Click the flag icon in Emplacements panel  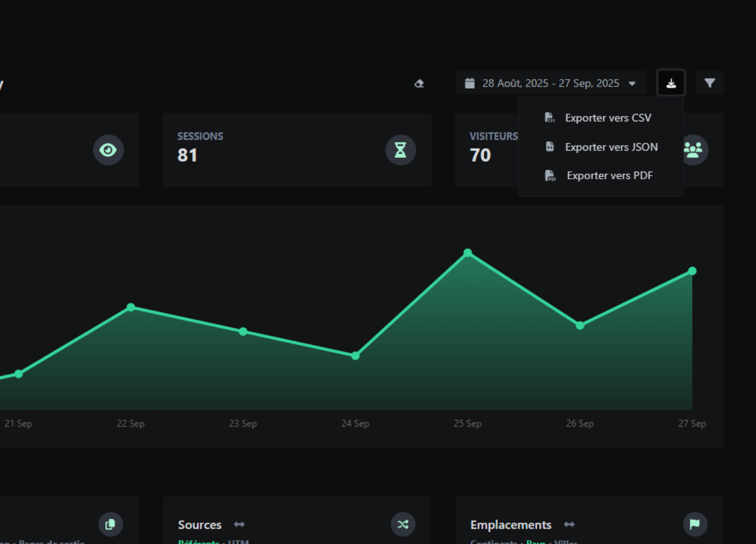tap(695, 524)
